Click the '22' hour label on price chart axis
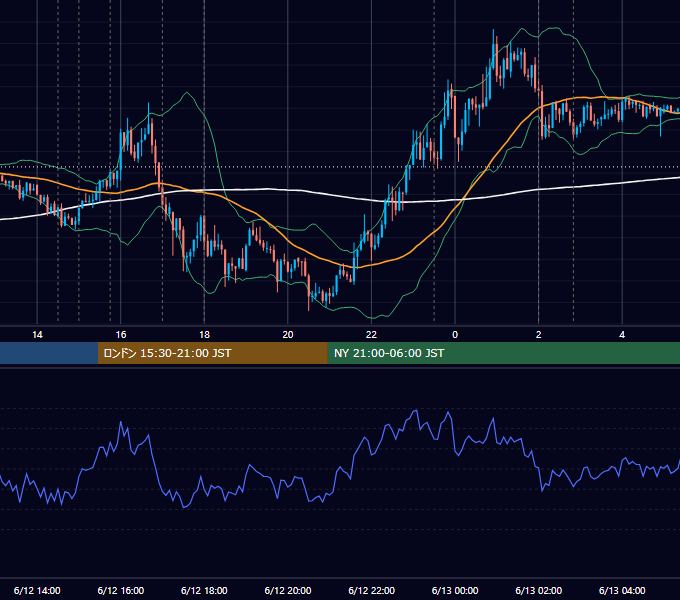This screenshot has height=600, width=680. 372,335
